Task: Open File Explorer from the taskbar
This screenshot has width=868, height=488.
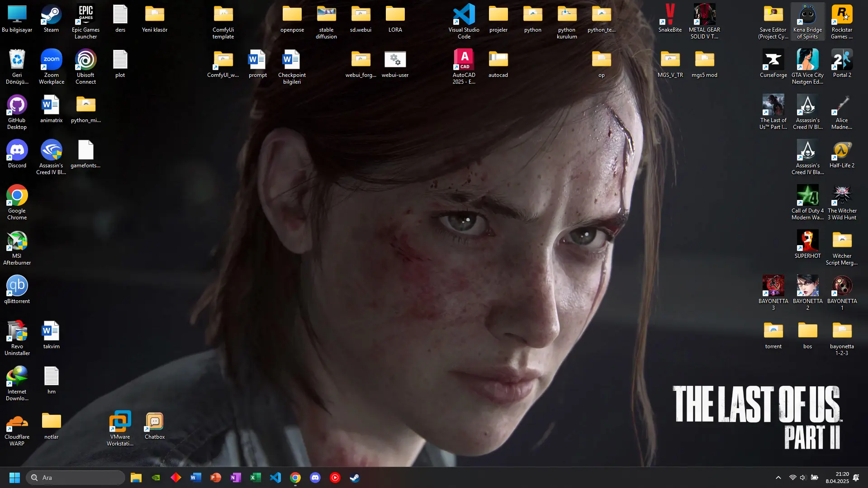Action: point(136,478)
